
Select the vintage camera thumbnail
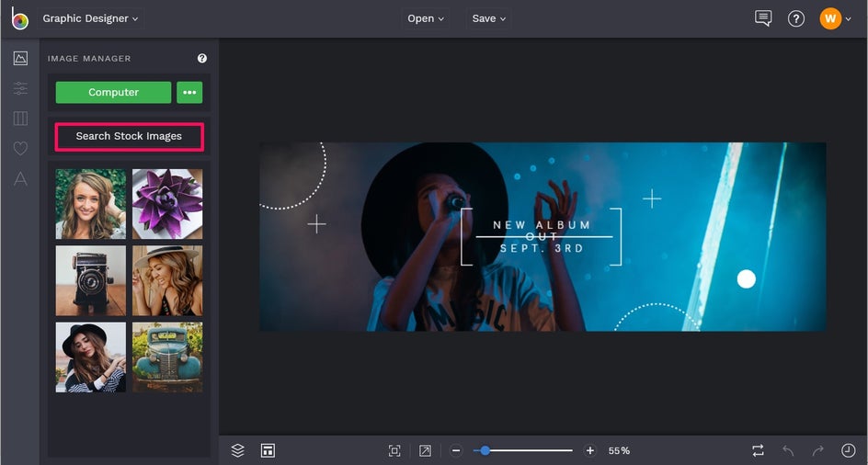(91, 280)
